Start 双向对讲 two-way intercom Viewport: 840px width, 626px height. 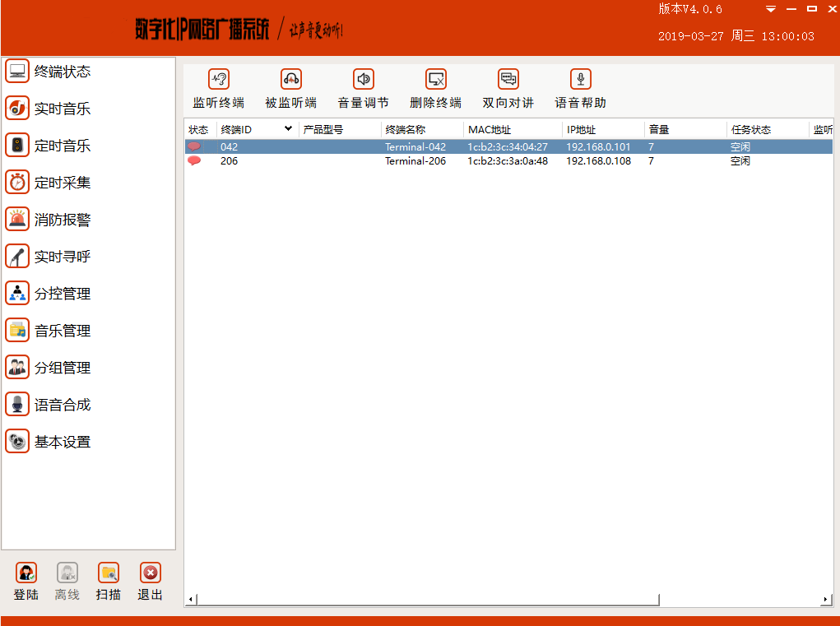point(508,86)
